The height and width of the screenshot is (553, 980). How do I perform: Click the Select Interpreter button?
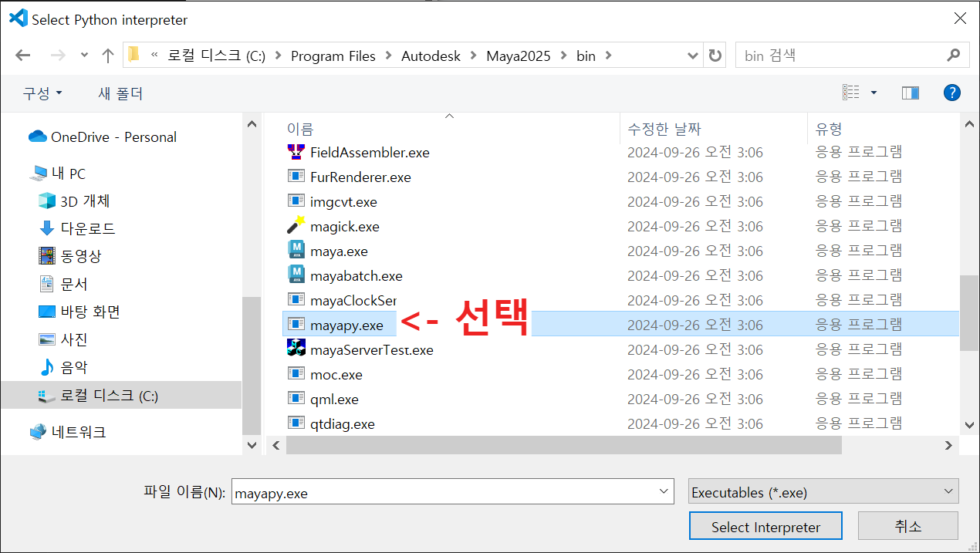[x=765, y=527]
